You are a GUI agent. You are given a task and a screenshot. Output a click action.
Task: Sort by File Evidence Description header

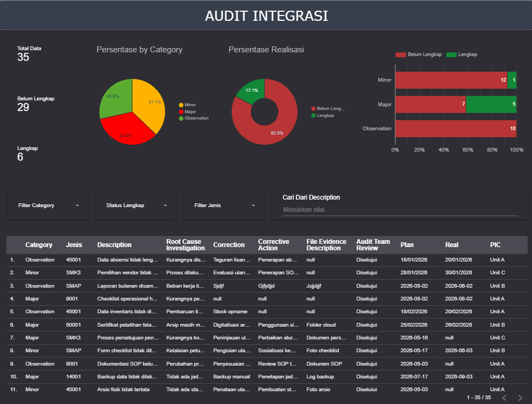click(x=326, y=245)
